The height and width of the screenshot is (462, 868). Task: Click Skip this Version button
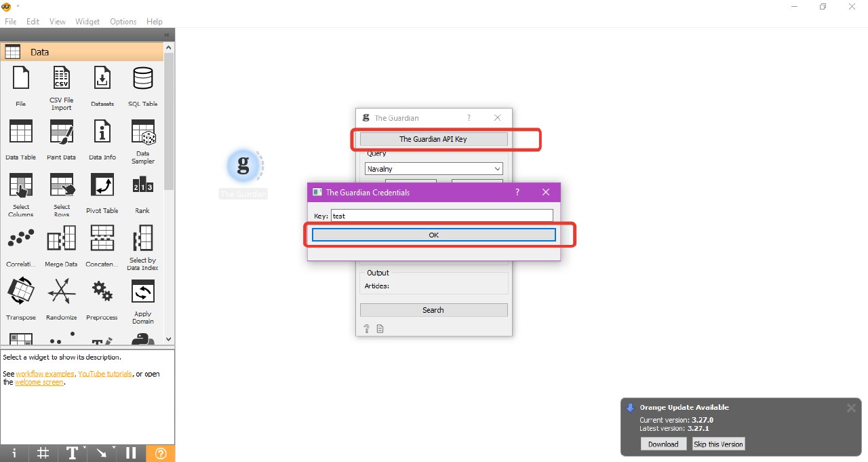click(718, 444)
